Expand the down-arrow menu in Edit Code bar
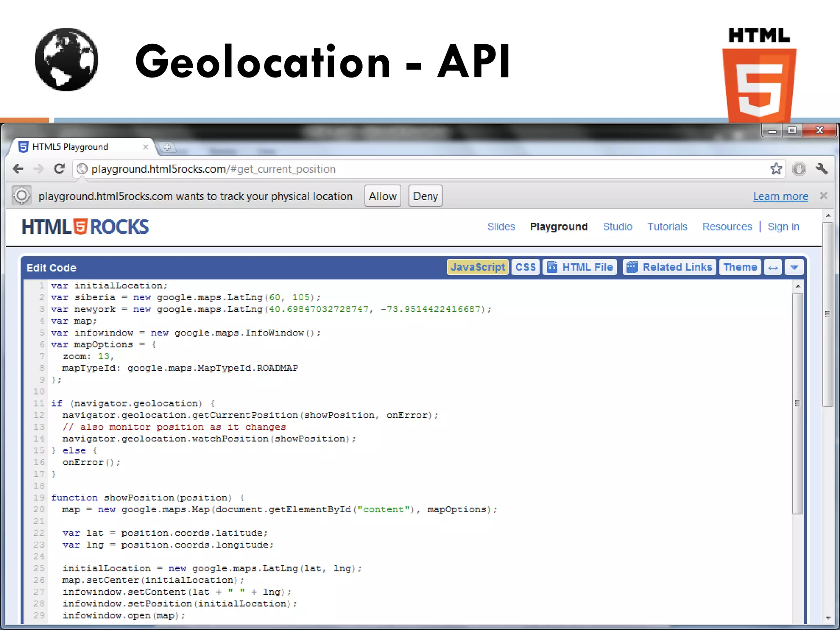 coord(794,267)
